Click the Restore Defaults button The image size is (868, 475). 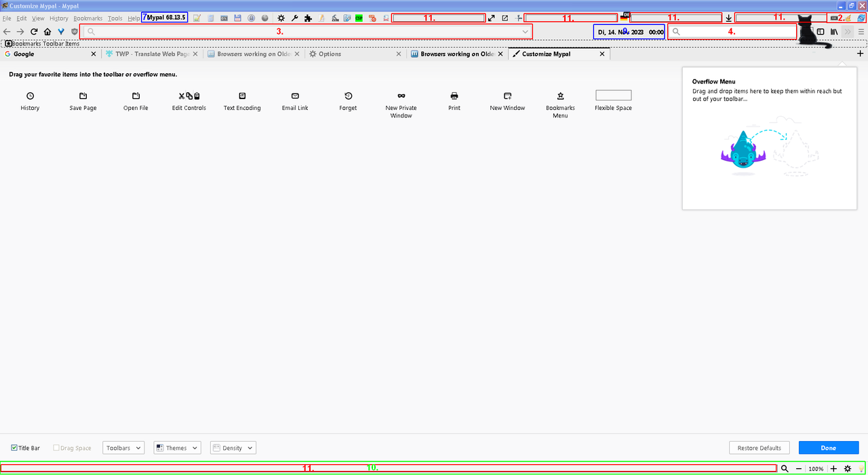pos(759,448)
